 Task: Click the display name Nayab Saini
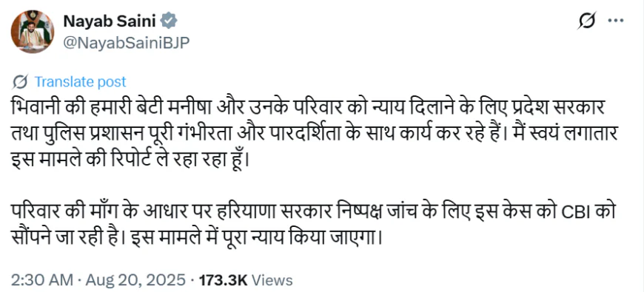coord(110,20)
